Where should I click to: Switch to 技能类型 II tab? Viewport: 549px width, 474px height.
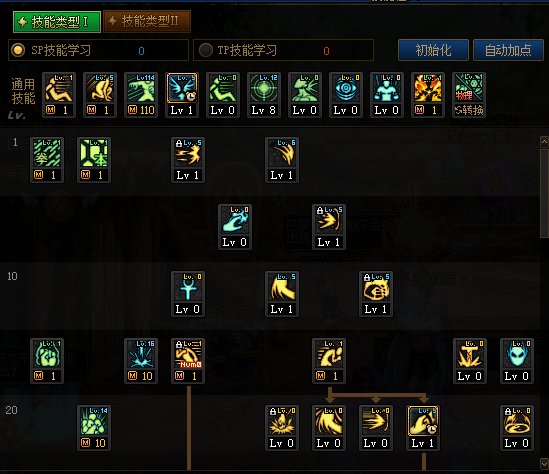click(x=147, y=22)
